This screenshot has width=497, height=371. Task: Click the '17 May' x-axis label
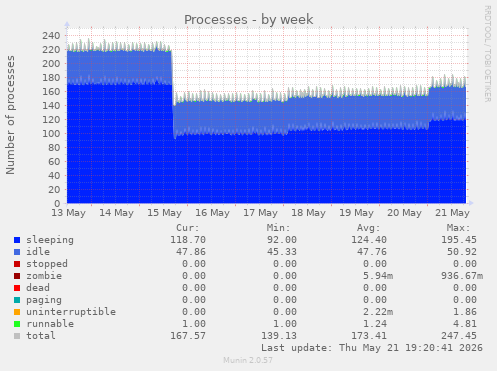point(260,213)
